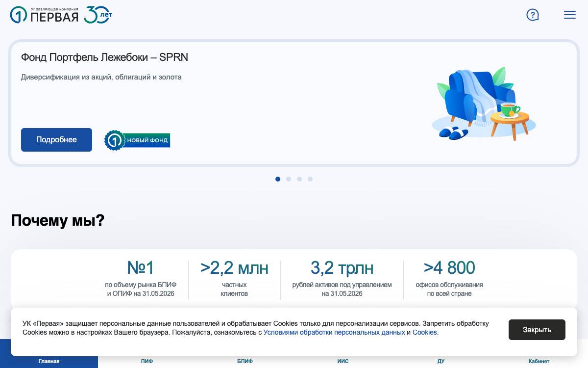
Task: Switch to the third carousel slide dot
Action: pos(299,179)
